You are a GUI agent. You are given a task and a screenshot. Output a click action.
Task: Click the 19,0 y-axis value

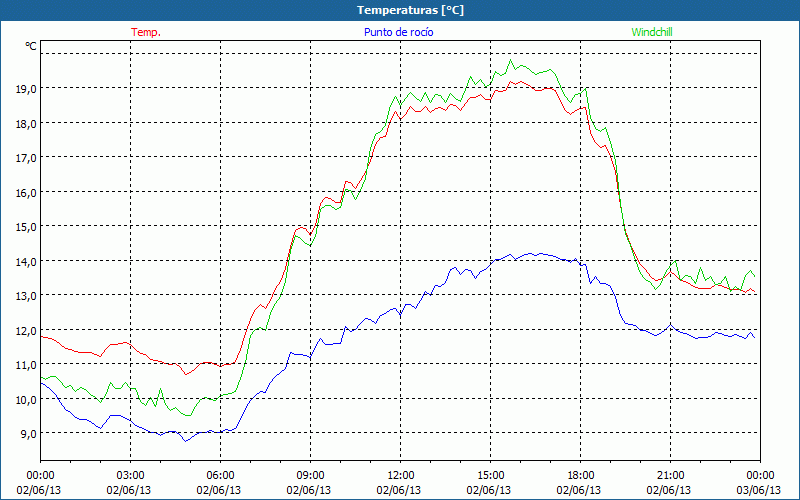coord(26,89)
